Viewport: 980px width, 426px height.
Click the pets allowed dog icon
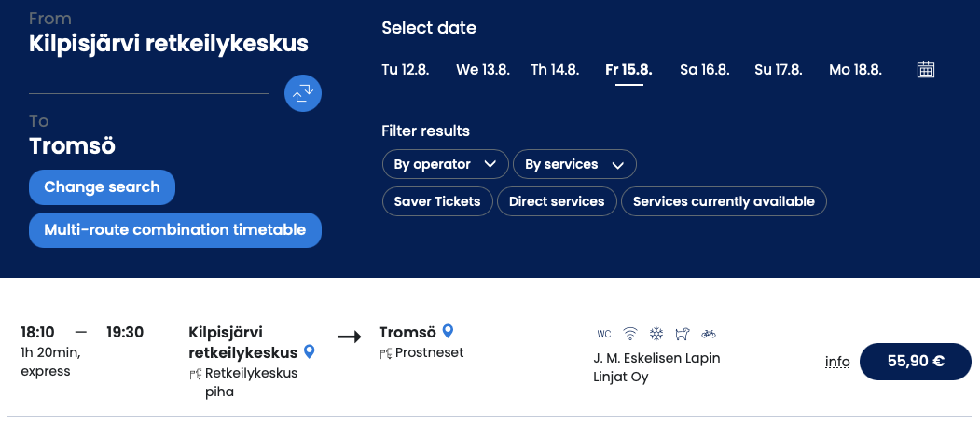coord(683,334)
